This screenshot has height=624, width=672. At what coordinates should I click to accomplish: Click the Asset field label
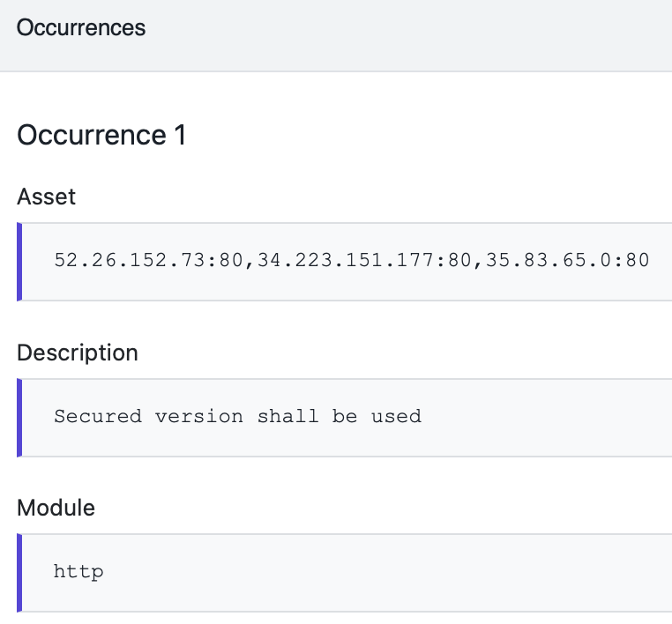(x=46, y=197)
